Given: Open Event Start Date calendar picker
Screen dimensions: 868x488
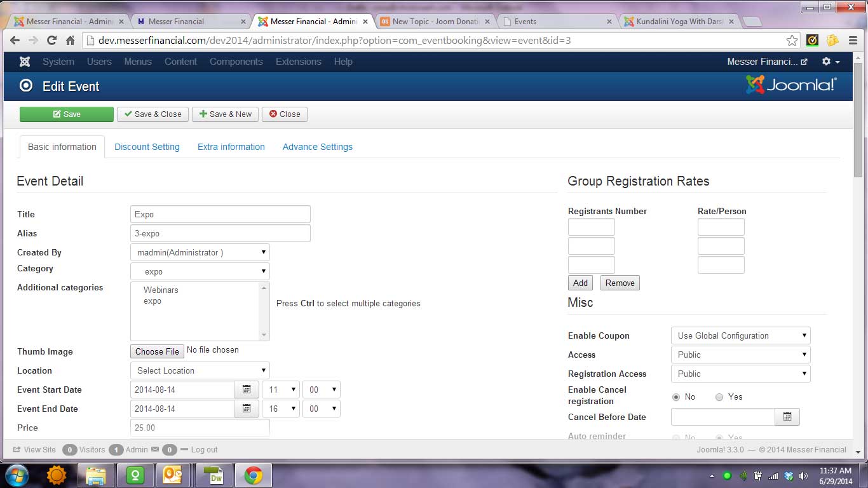Looking at the screenshot, I should (247, 390).
